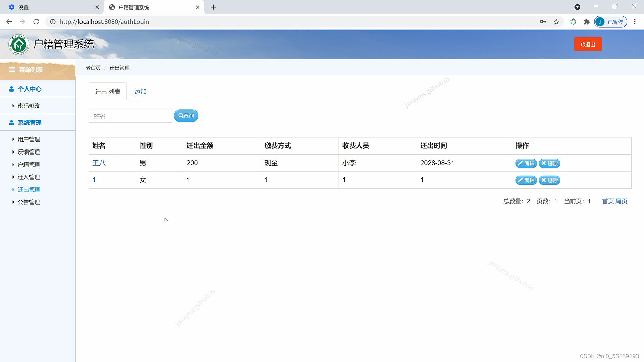Screen dimensions: 644x362
Task: Click the 查询 search button
Action: 186,116
